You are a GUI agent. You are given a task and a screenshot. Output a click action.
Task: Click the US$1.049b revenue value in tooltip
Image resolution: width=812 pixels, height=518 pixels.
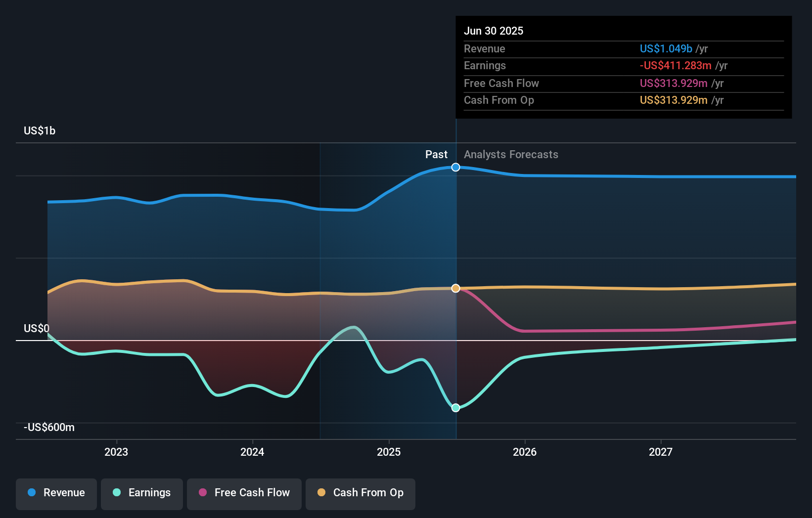tap(666, 48)
